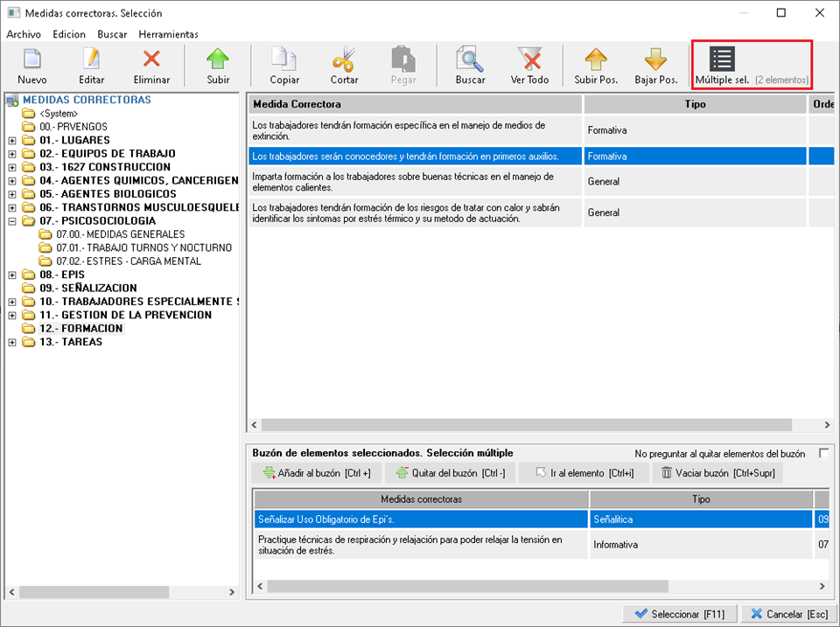Click the Añadir al buzón button
The width and height of the screenshot is (840, 627).
tap(317, 473)
